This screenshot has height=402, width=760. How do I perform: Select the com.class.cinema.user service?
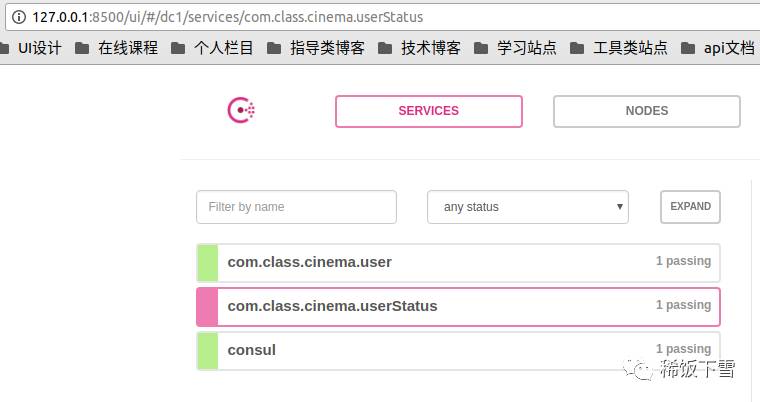click(x=310, y=262)
